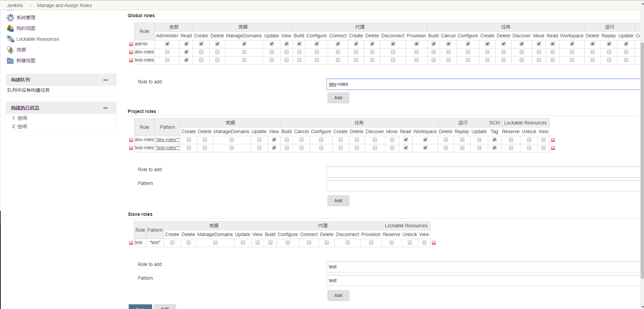Focus Slave roles Pattern field
The height and width of the screenshot is (309, 644).
(x=483, y=280)
